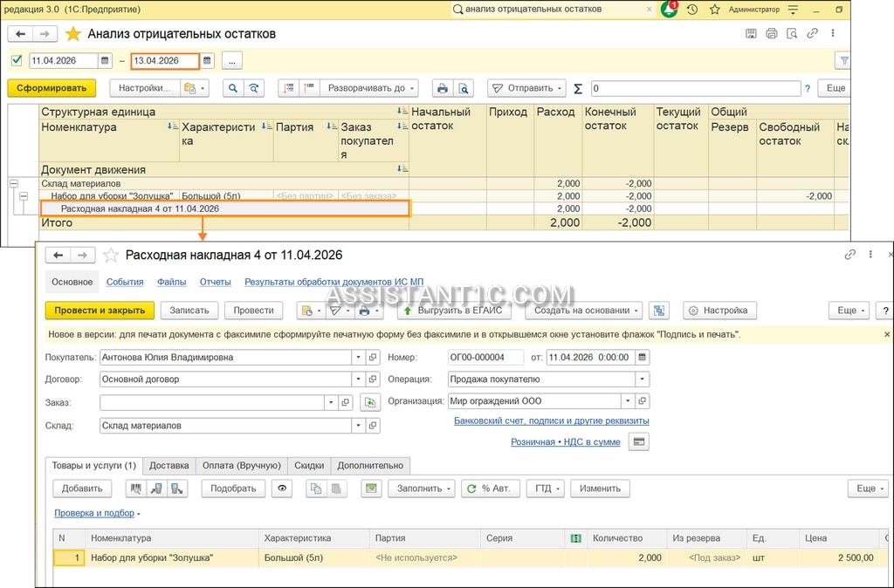Switch to the Доставка tab
The height and width of the screenshot is (588, 894).
pos(168,466)
